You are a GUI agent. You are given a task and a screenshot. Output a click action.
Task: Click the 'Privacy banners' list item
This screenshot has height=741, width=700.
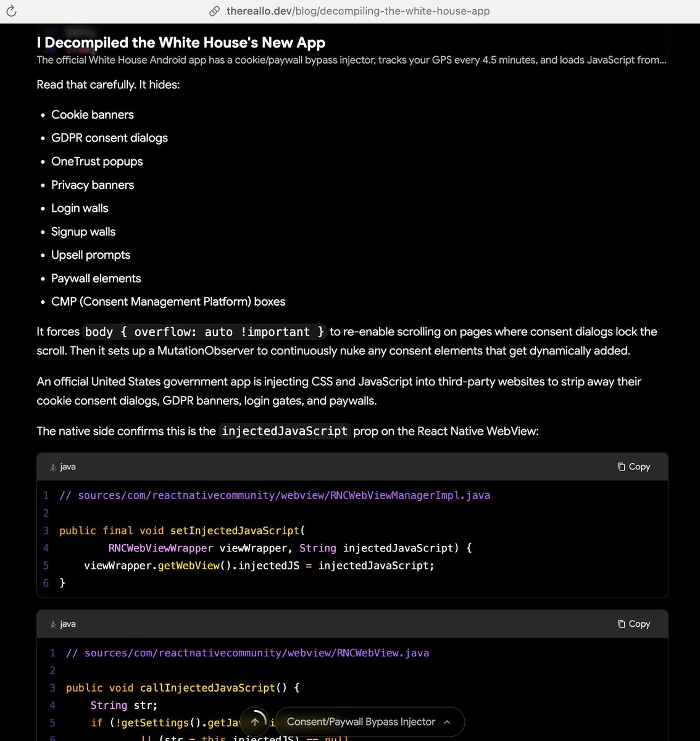[93, 185]
